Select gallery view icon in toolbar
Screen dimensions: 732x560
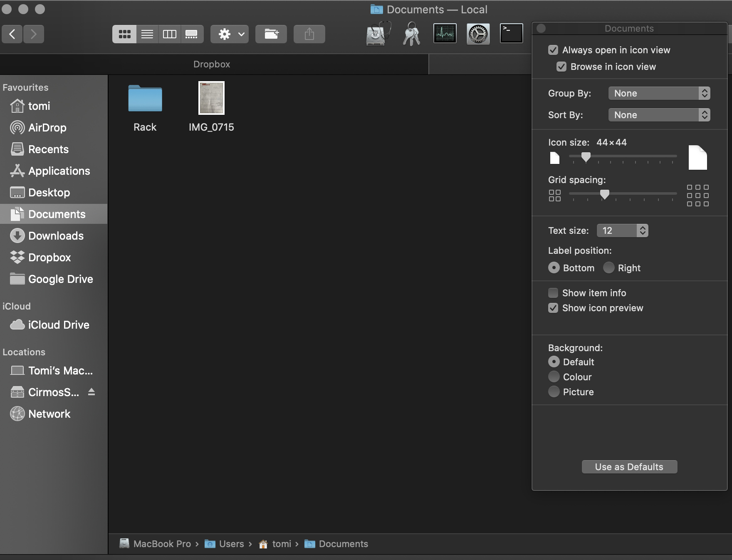191,34
